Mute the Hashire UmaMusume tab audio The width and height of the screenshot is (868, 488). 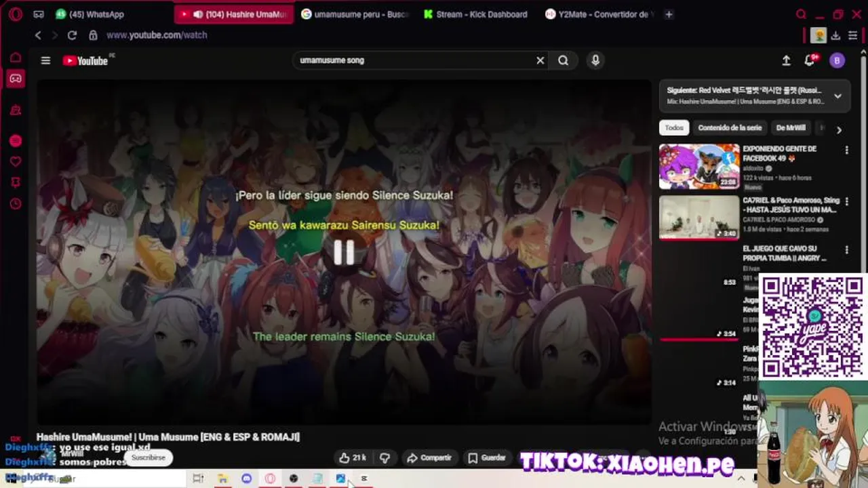coord(198,14)
